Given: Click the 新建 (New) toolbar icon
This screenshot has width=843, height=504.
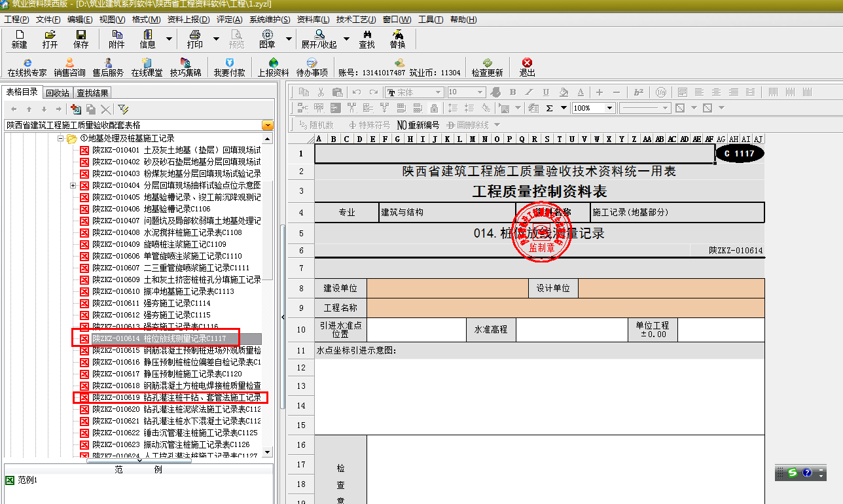Looking at the screenshot, I should [x=19, y=39].
